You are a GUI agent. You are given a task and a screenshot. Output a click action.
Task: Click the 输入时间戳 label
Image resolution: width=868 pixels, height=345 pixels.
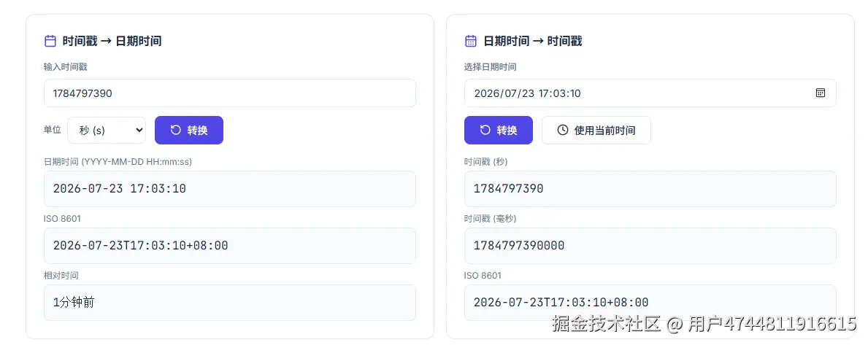65,67
